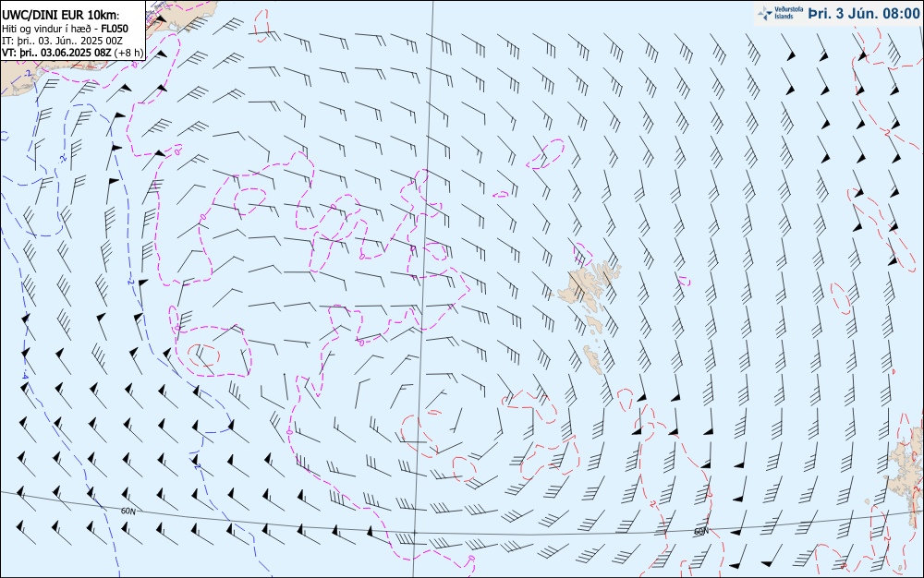Click the '-4' blue isotherm label
The width and height of the screenshot is (924, 578).
(x=25, y=375)
